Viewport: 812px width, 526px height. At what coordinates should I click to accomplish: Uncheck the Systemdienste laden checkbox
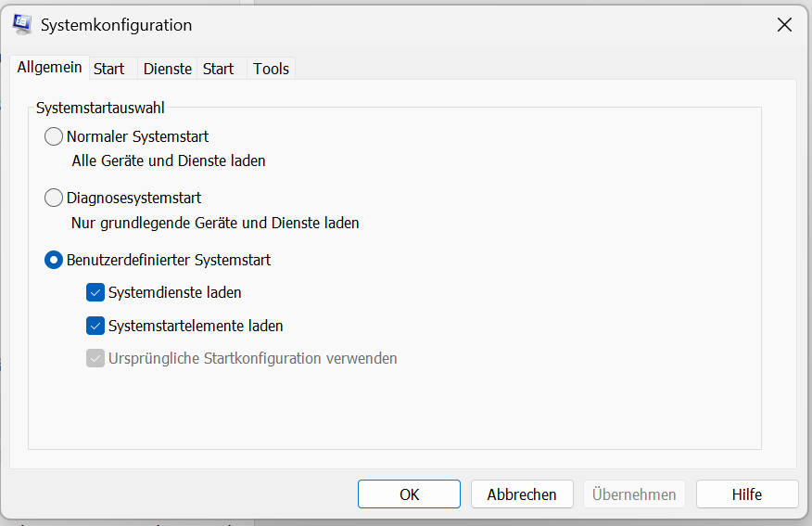95,292
